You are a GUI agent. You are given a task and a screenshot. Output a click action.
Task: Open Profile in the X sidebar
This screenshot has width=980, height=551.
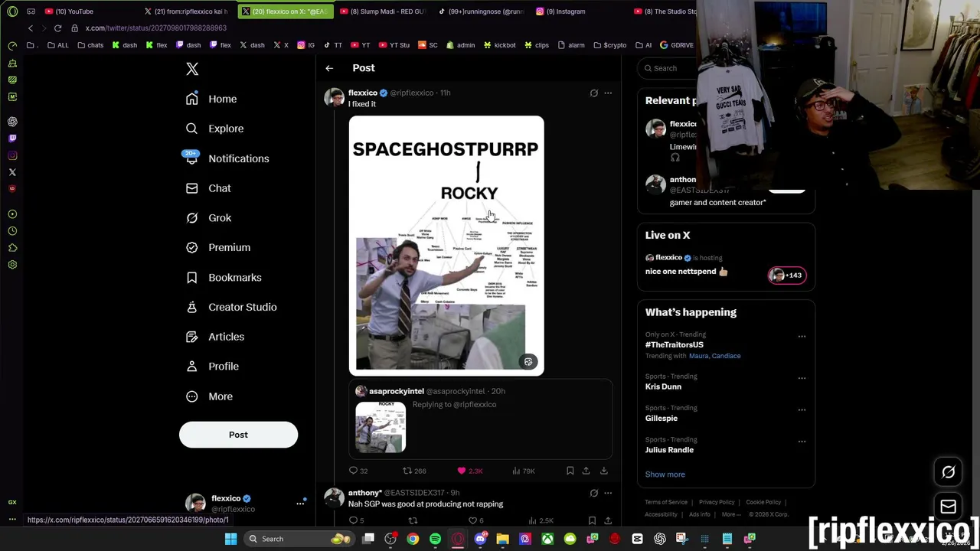213,367
